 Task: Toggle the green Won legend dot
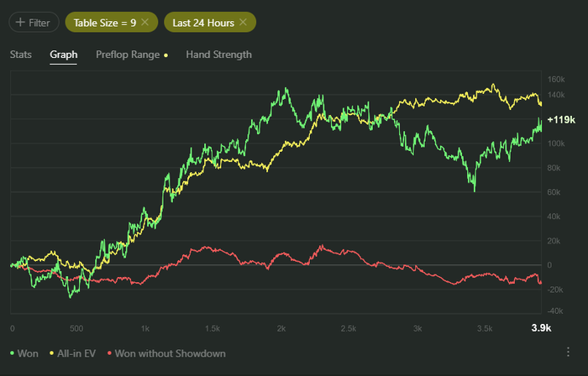pos(12,353)
